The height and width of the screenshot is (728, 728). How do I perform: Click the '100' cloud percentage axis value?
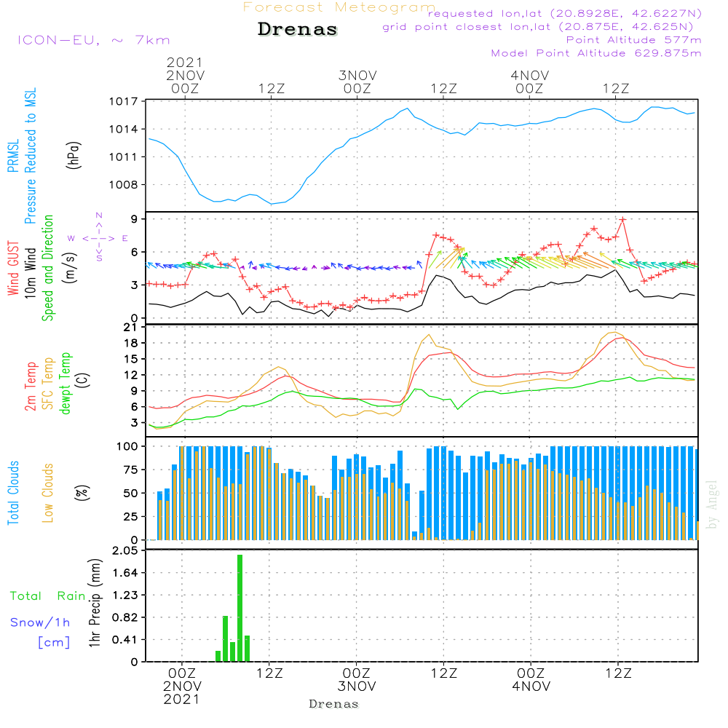pos(127,447)
